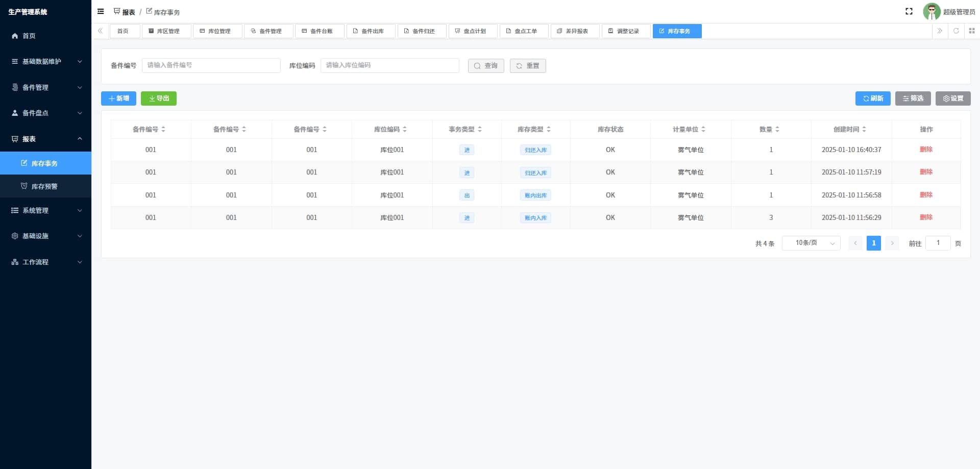This screenshot has width=980, height=469.
Task: Click the 报表 breadcrumb at the top
Action: click(x=125, y=12)
